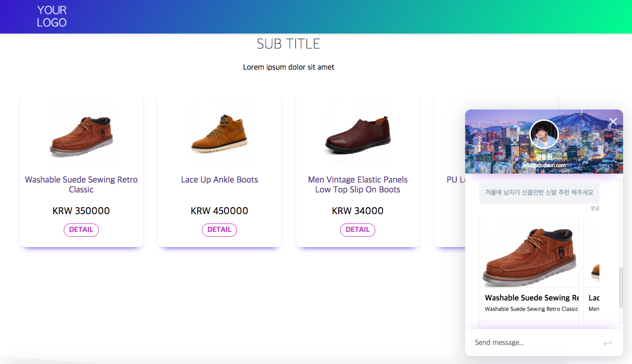The width and height of the screenshot is (632, 364).
Task: Open DETAIL for Washable Suede Sewing Retro Classic
Action: (x=81, y=230)
